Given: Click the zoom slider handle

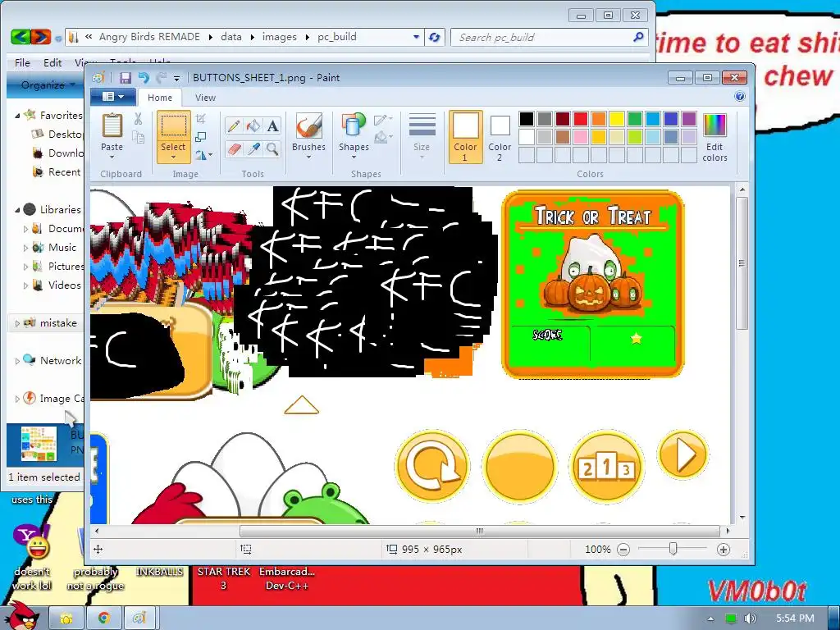Looking at the screenshot, I should 673,549.
